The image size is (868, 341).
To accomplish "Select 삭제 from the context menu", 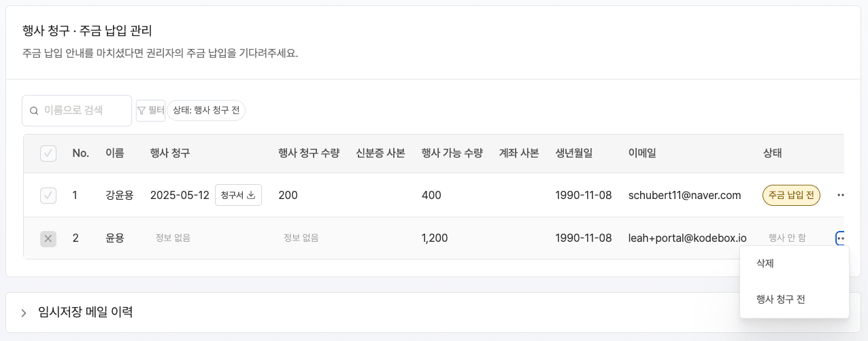I will click(x=765, y=264).
